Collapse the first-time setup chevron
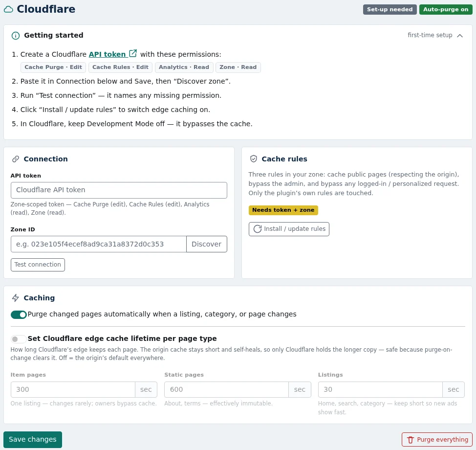Viewport: 476px width, 450px height. coord(460,36)
